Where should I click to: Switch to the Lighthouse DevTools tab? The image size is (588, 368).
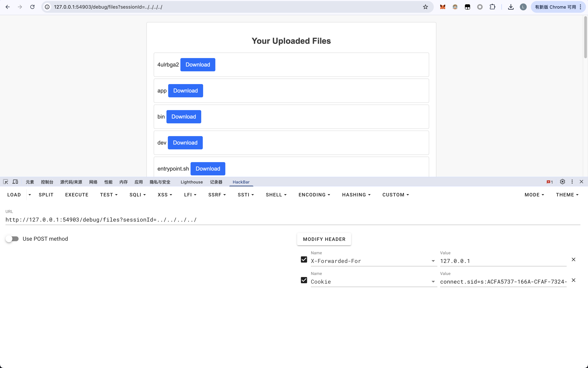coord(192,182)
